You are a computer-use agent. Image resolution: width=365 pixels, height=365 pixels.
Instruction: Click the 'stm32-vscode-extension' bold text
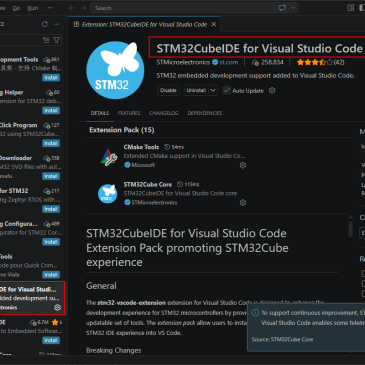click(x=131, y=303)
